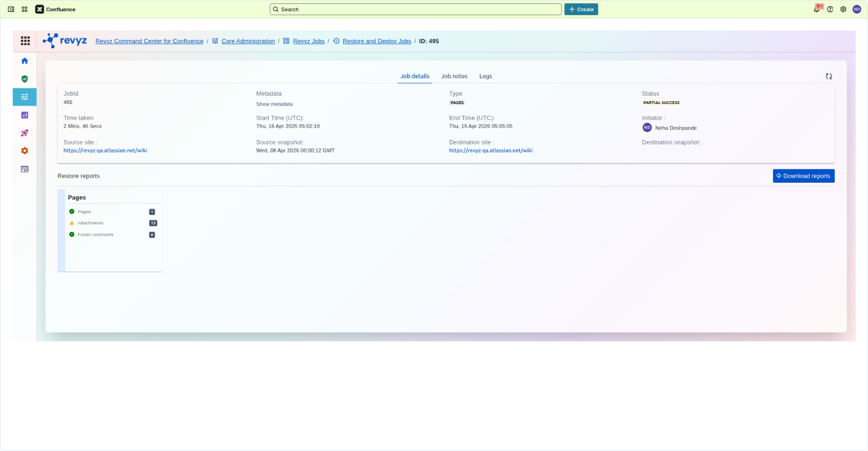The width and height of the screenshot is (868, 451).
Task: Expand Show metadata under Metadata
Action: [x=274, y=104]
